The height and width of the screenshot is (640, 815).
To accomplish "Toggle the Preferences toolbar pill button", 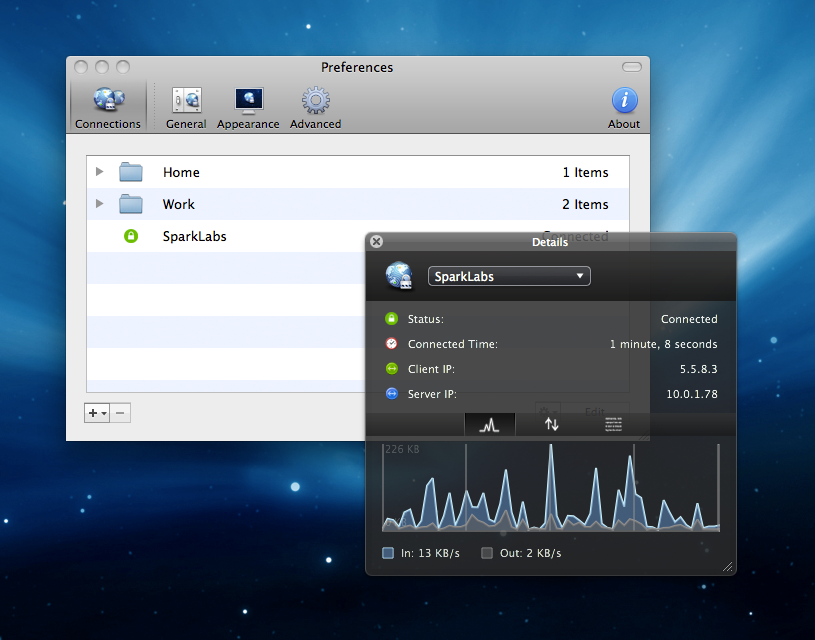I will 631,67.
